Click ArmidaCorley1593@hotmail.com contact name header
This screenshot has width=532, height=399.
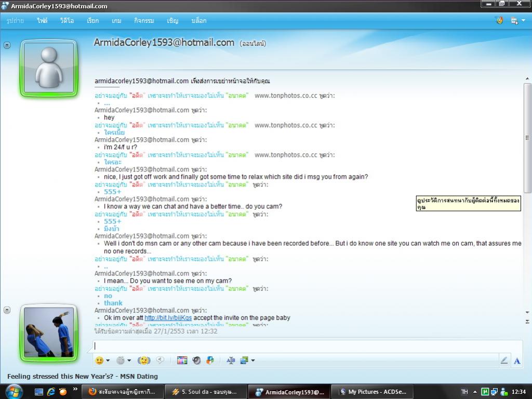coord(164,43)
